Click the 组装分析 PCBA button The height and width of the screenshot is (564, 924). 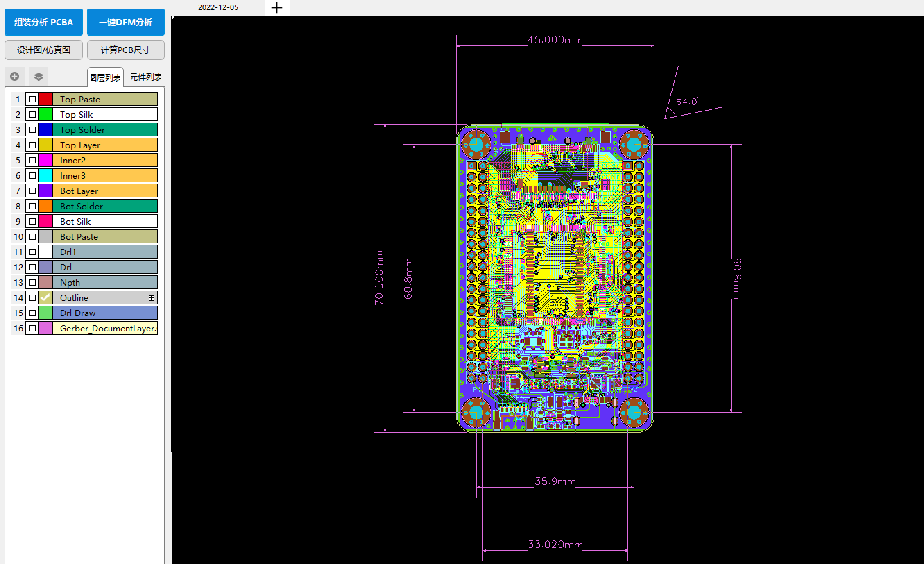point(43,22)
